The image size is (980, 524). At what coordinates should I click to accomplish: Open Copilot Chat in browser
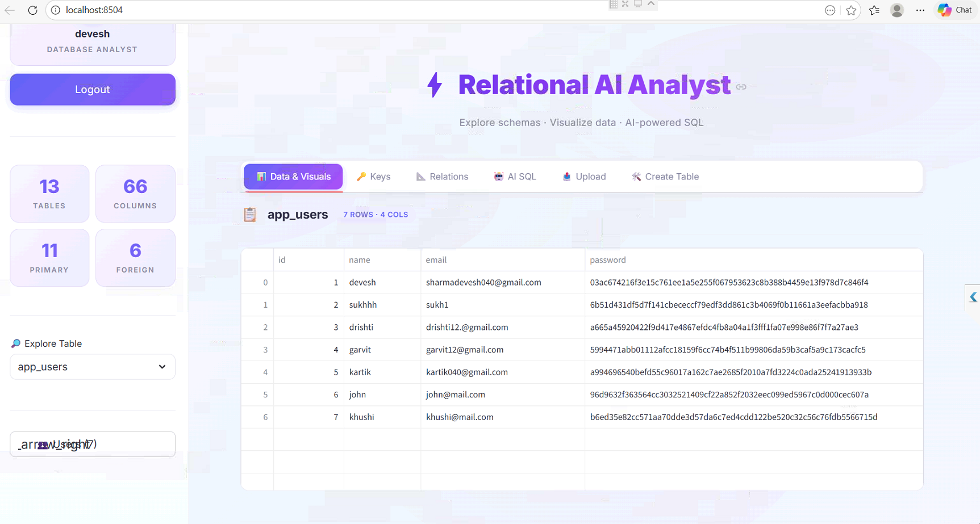(x=955, y=10)
